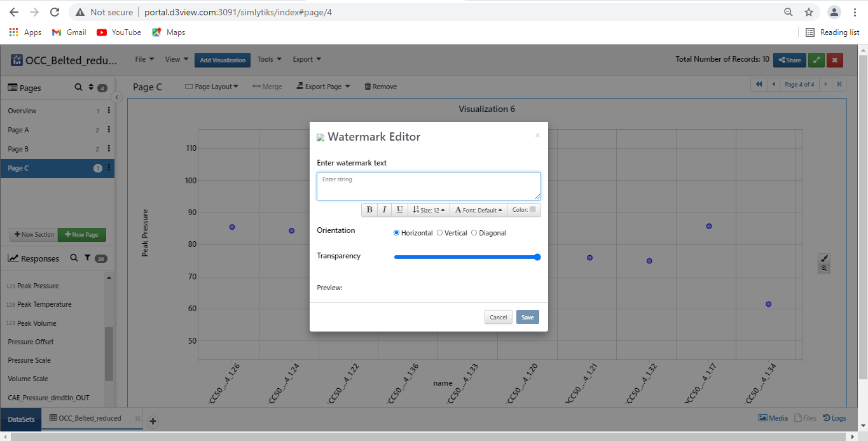This screenshot has height=441, width=868.
Task: Select Peak Temperature response
Action: point(45,304)
